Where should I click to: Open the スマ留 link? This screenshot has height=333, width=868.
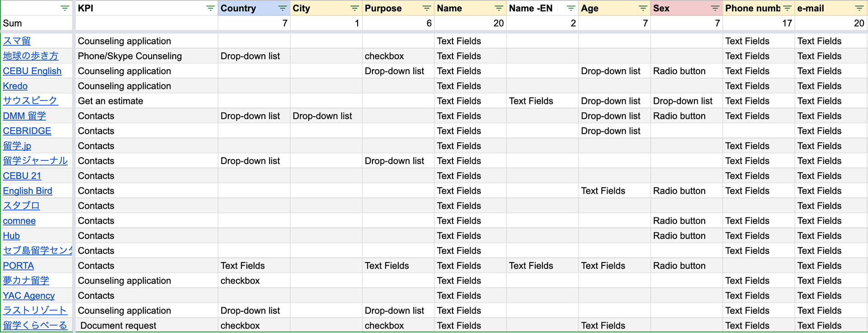tap(17, 41)
